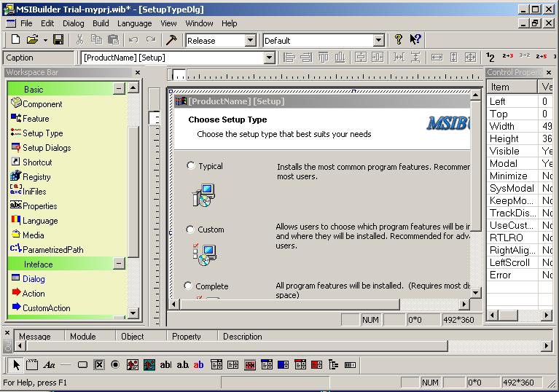Select the horizontal line control tool
559x392 pixels.
point(66,364)
